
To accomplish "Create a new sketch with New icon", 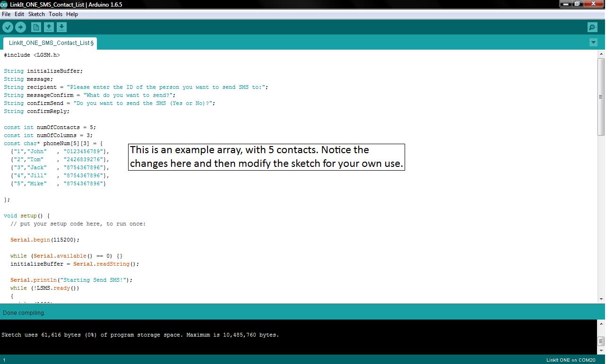I will pyautogui.click(x=36, y=27).
